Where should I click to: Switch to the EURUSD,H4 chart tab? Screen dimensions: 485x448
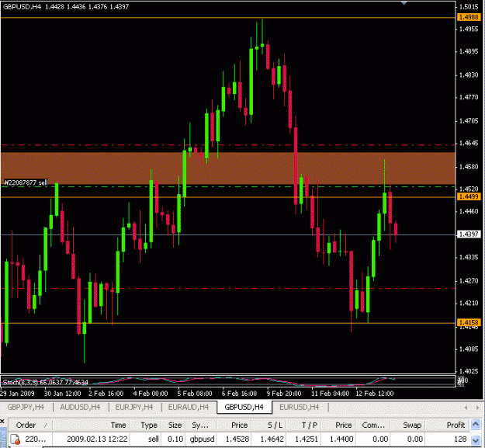click(x=299, y=407)
